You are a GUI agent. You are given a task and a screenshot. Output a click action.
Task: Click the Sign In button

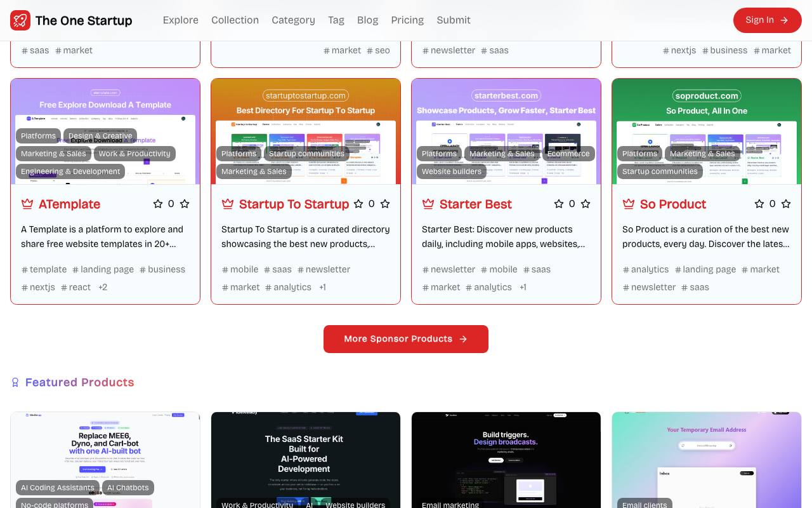[x=768, y=20]
